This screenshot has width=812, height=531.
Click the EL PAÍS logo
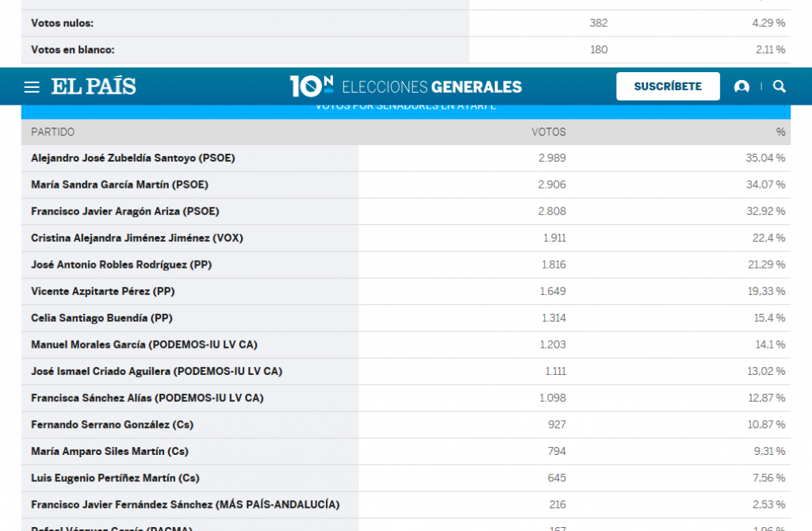point(94,86)
